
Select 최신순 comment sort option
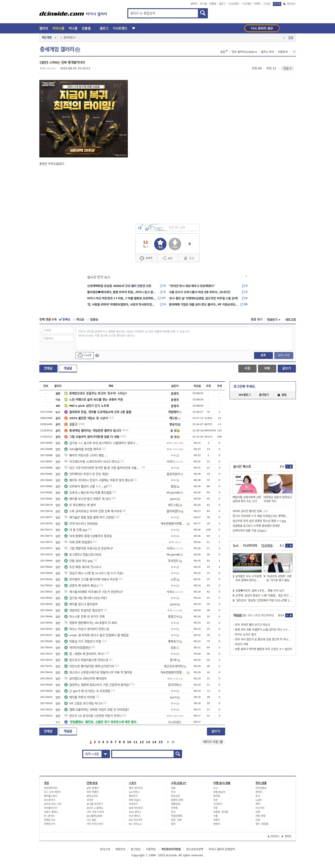pos(79,320)
